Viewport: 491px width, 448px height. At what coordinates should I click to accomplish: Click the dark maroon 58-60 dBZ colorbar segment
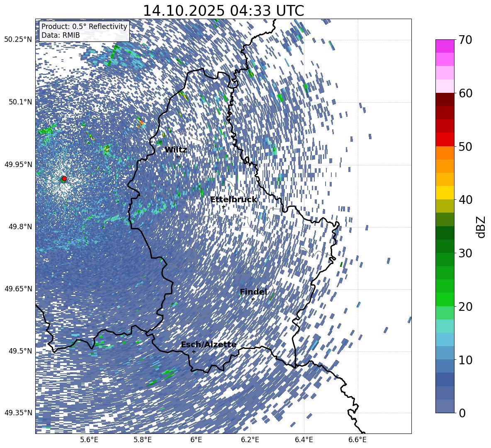click(x=445, y=99)
